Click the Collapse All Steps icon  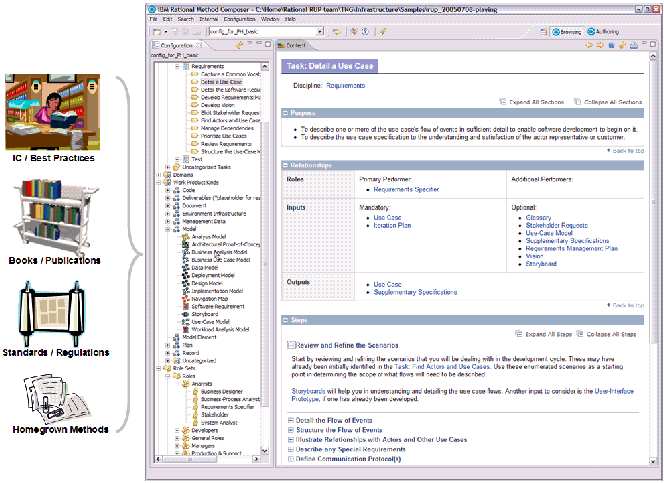tap(580, 334)
